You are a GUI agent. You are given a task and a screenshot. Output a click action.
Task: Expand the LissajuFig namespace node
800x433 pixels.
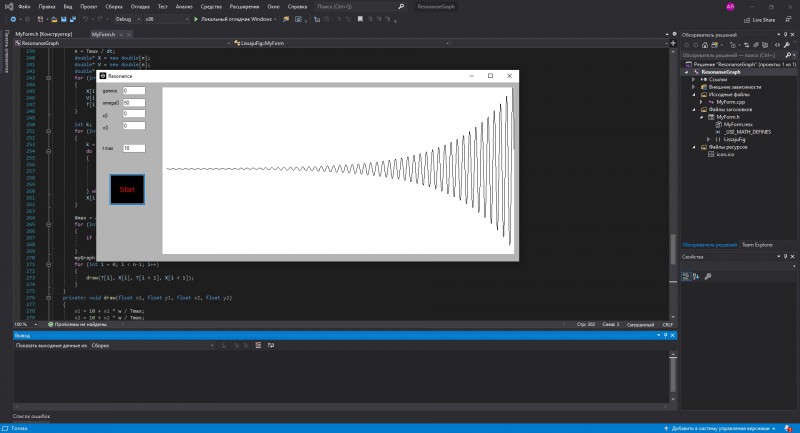coord(708,139)
